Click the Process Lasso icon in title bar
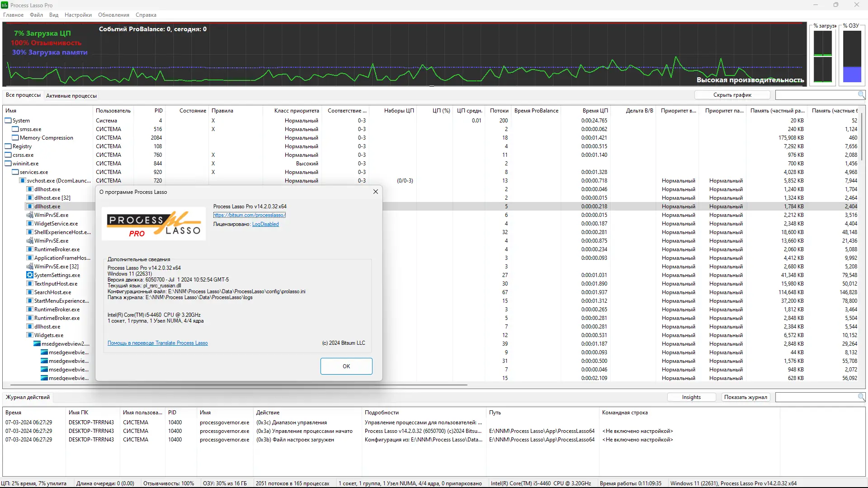 5,5
